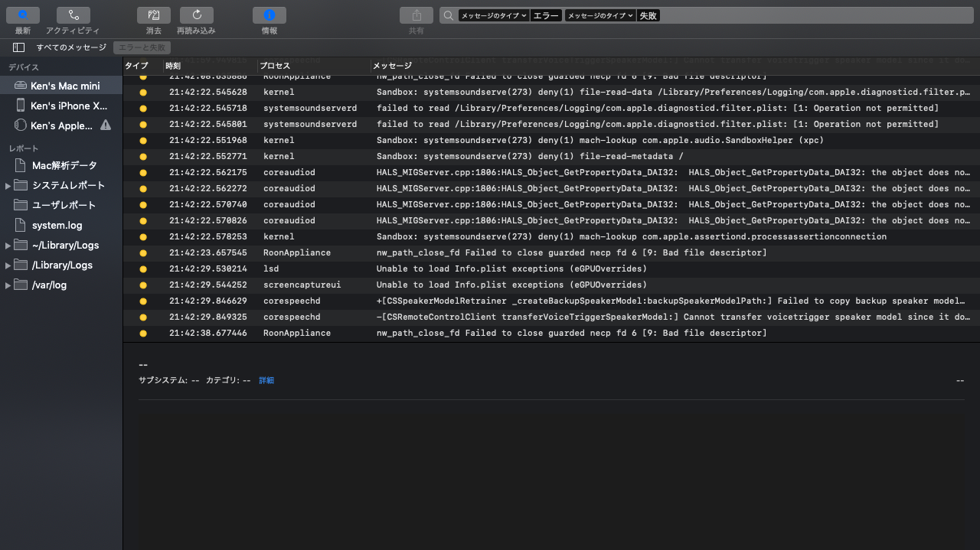
Task: Expand the /var/log folder triangle
Action: coord(8,285)
